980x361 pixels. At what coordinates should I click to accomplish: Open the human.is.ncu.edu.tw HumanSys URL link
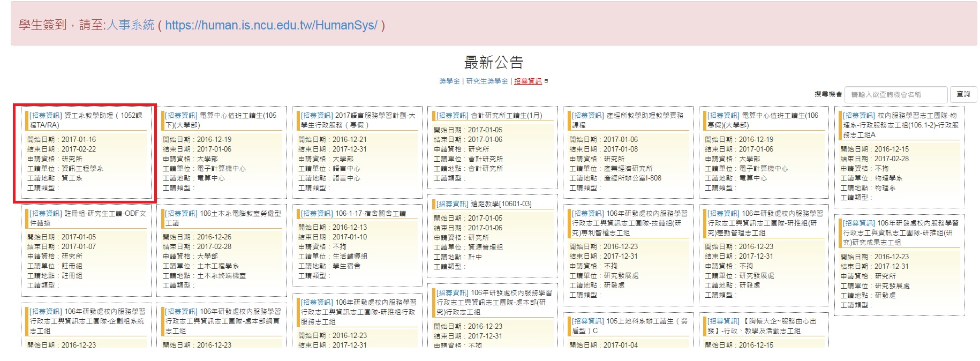click(271, 25)
